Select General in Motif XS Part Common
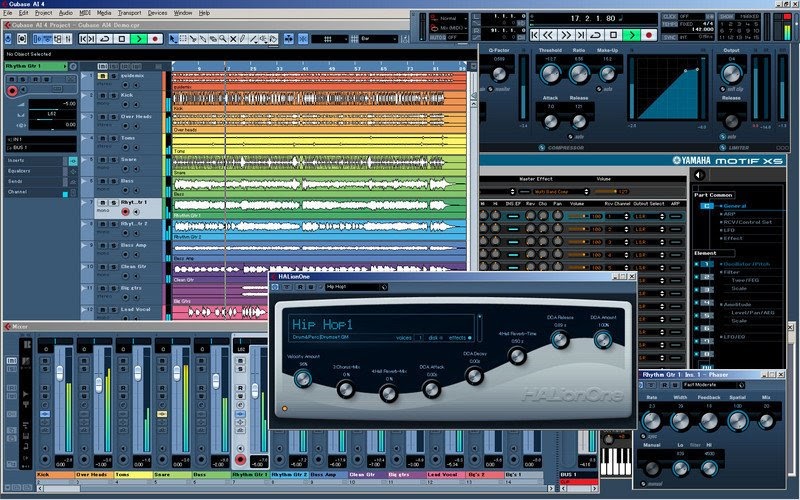The image size is (800, 500). [x=735, y=206]
